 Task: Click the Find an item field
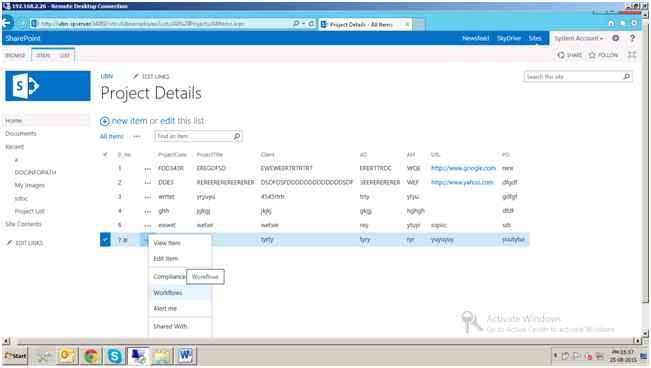coord(193,136)
